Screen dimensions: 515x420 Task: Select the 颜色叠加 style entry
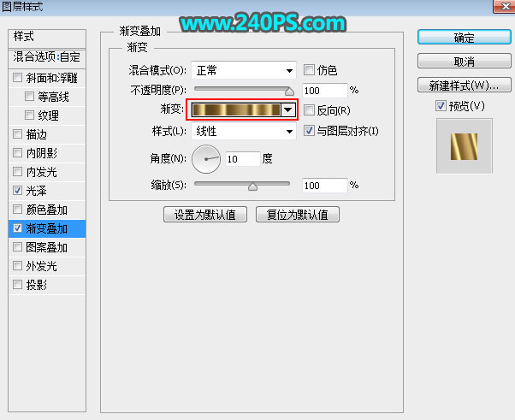click(x=47, y=210)
